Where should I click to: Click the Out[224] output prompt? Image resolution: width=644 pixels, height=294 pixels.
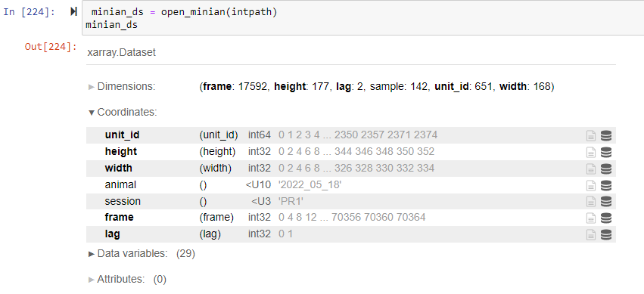pyautogui.click(x=51, y=47)
